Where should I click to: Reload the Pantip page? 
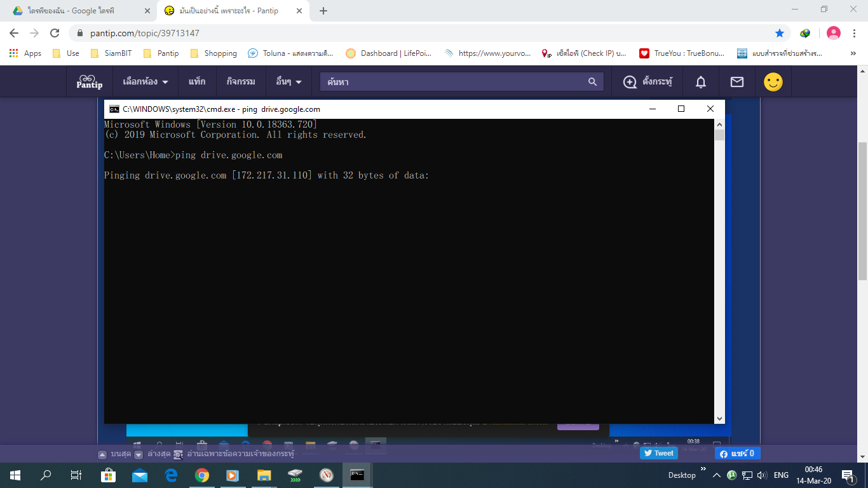tap(55, 33)
